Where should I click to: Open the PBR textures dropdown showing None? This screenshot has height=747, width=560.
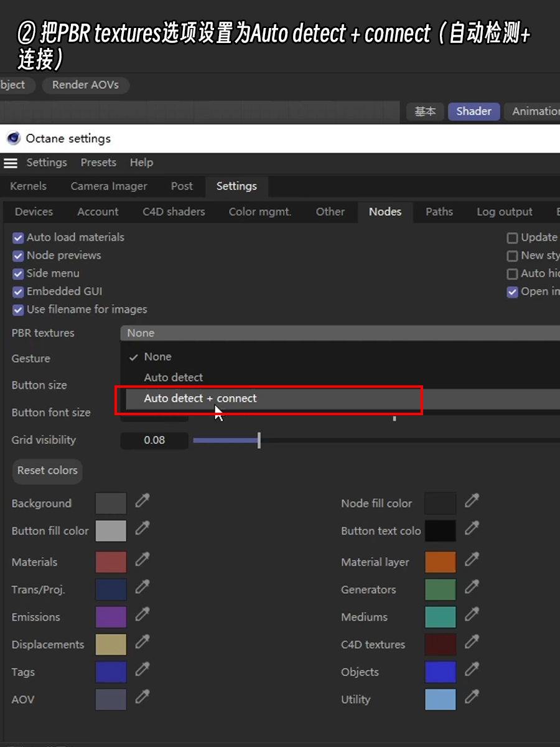coord(340,333)
